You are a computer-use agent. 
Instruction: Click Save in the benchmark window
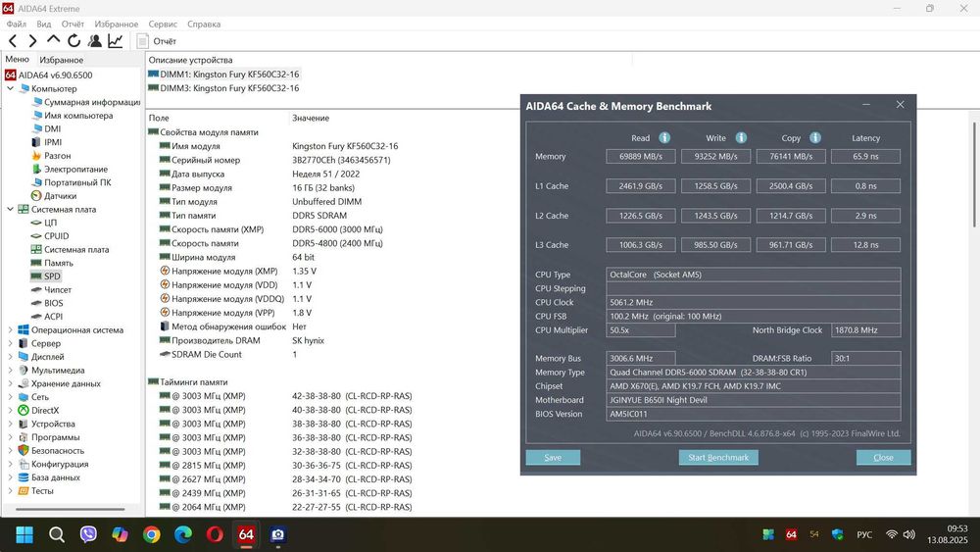553,458
